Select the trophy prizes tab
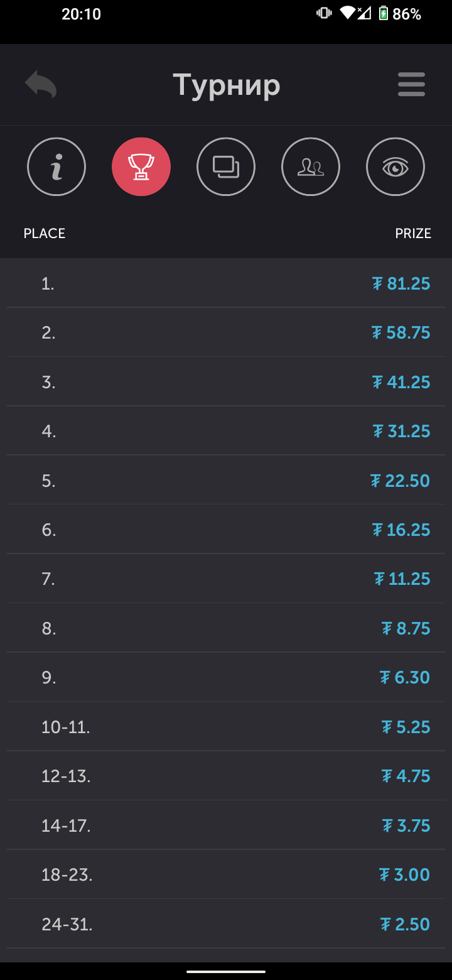 point(141,167)
